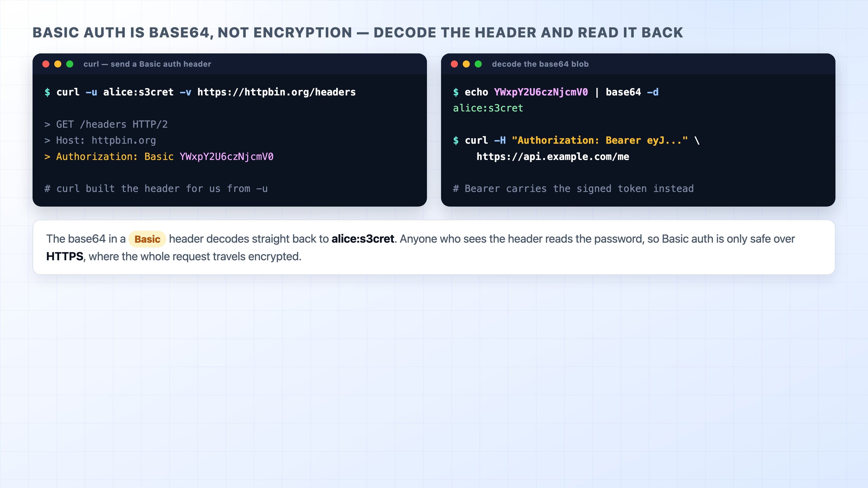Click the green dot in the decode terminal window
The width and height of the screenshot is (868, 488).
(478, 64)
